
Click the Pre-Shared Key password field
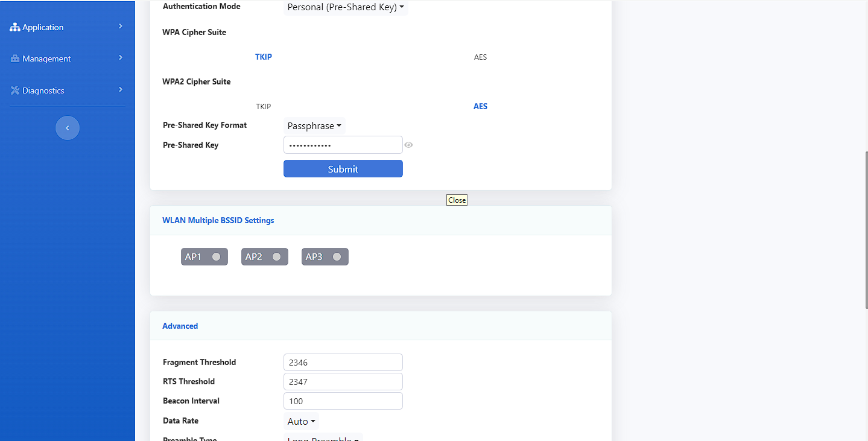point(343,145)
